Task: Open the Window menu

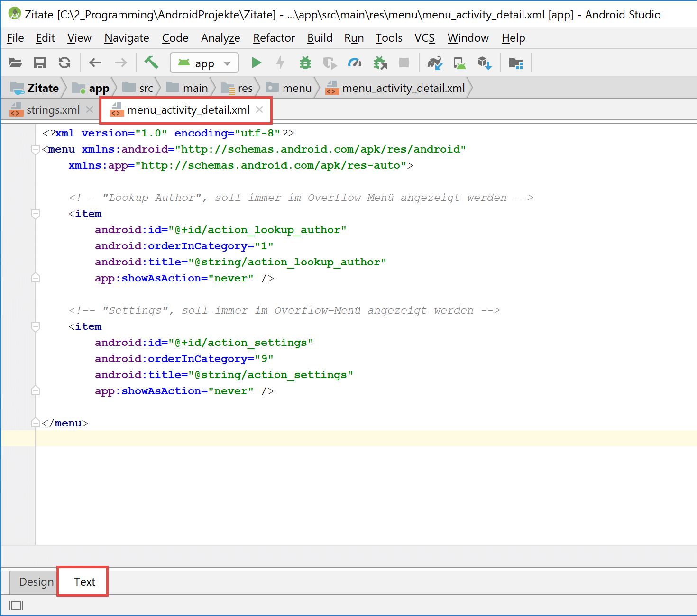Action: [468, 38]
